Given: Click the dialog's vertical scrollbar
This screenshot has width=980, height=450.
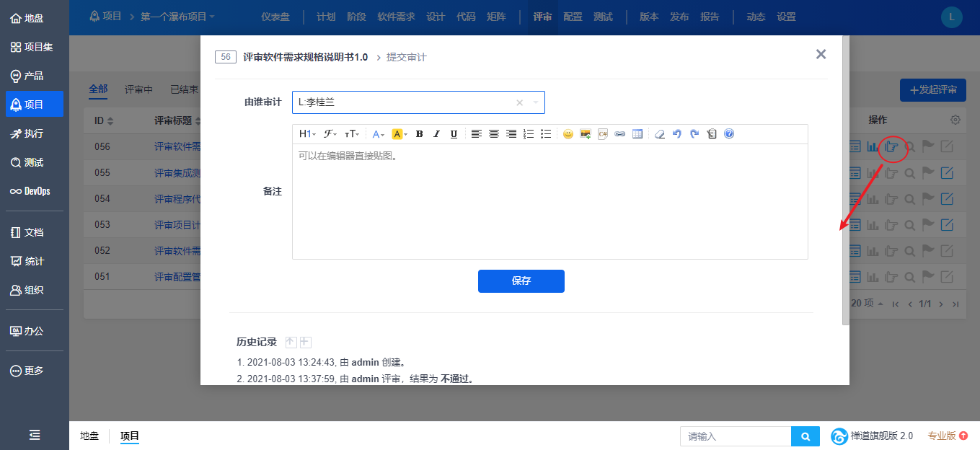Looking at the screenshot, I should [x=846, y=180].
